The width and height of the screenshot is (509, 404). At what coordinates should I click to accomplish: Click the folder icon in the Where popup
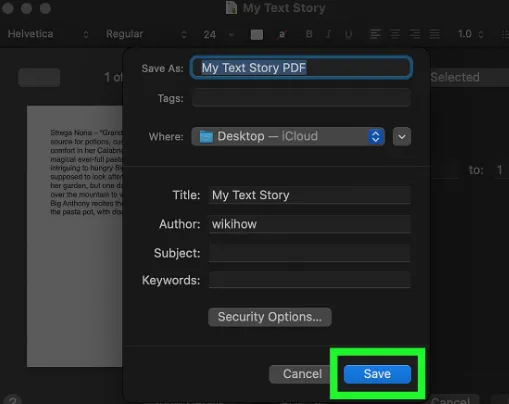click(x=206, y=137)
